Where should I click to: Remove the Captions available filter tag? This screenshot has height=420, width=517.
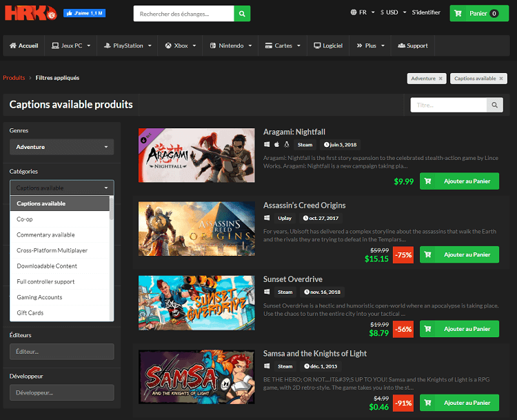click(x=500, y=79)
